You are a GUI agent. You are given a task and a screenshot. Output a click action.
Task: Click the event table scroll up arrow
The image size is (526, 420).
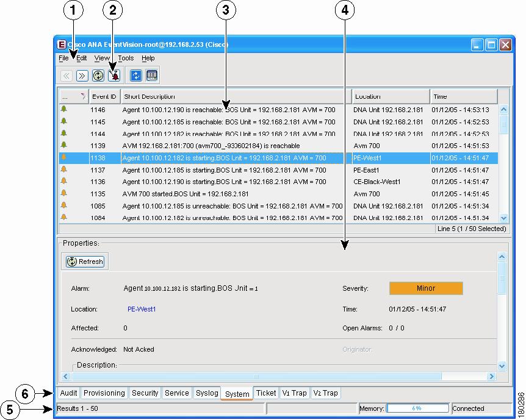pyautogui.click(x=503, y=109)
